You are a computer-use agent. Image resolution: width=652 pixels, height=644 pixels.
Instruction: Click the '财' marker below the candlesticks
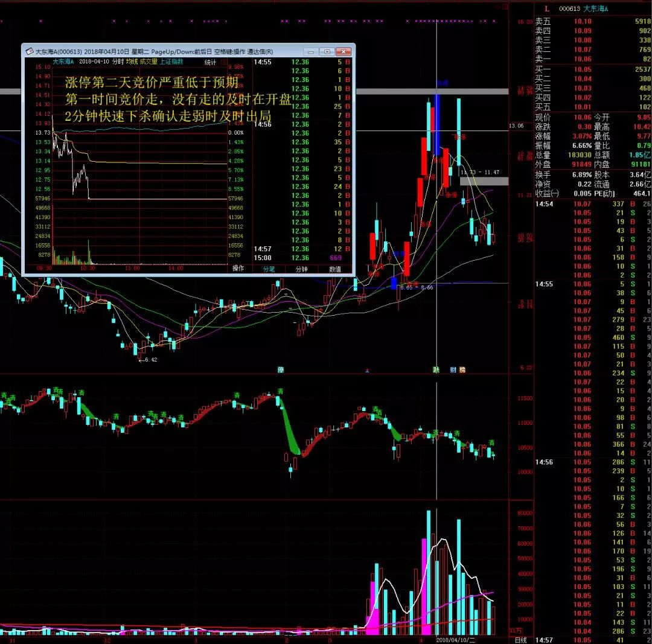point(453,369)
